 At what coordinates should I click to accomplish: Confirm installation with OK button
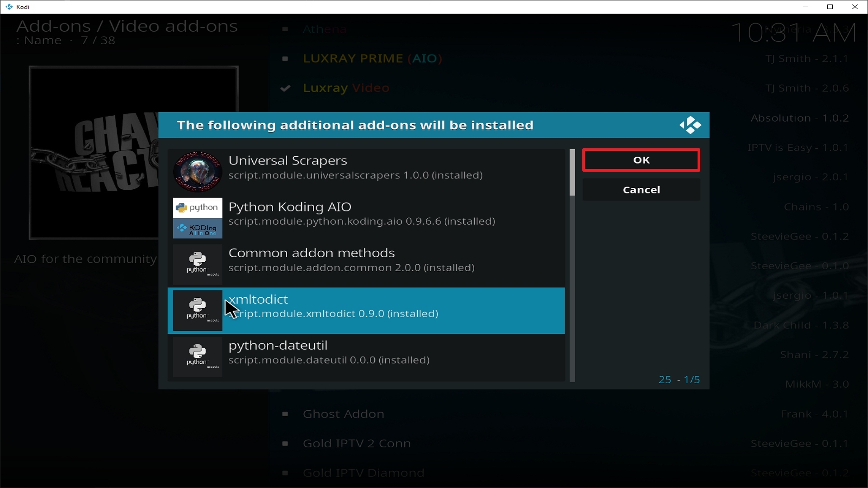click(641, 160)
